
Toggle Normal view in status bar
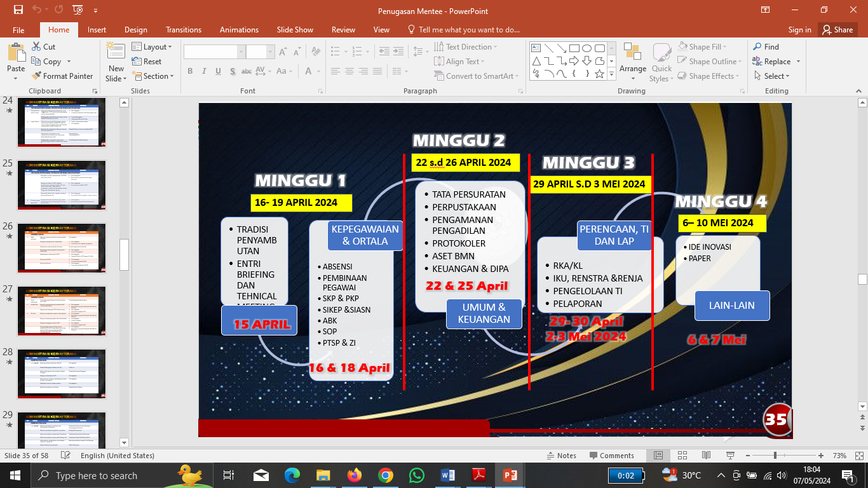[x=659, y=456]
